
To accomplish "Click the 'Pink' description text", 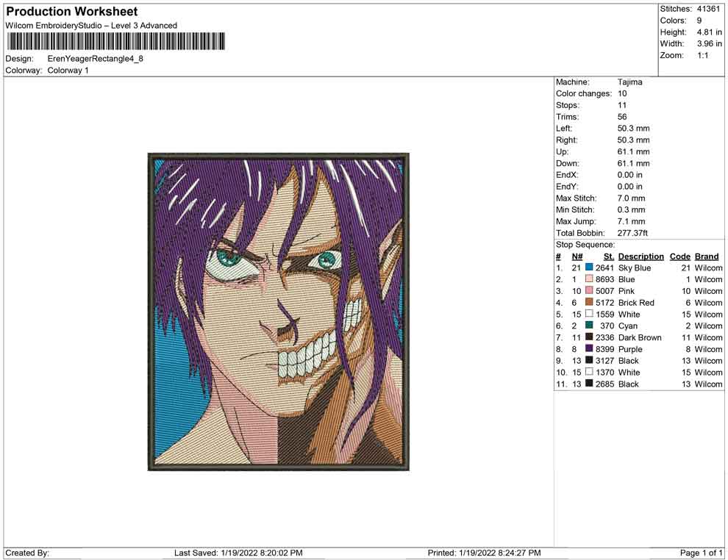I will coord(626,291).
